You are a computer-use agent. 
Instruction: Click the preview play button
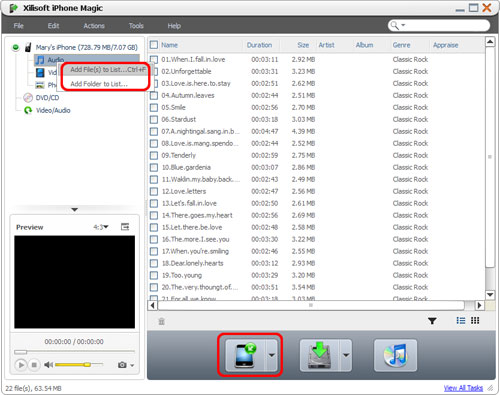(21, 365)
